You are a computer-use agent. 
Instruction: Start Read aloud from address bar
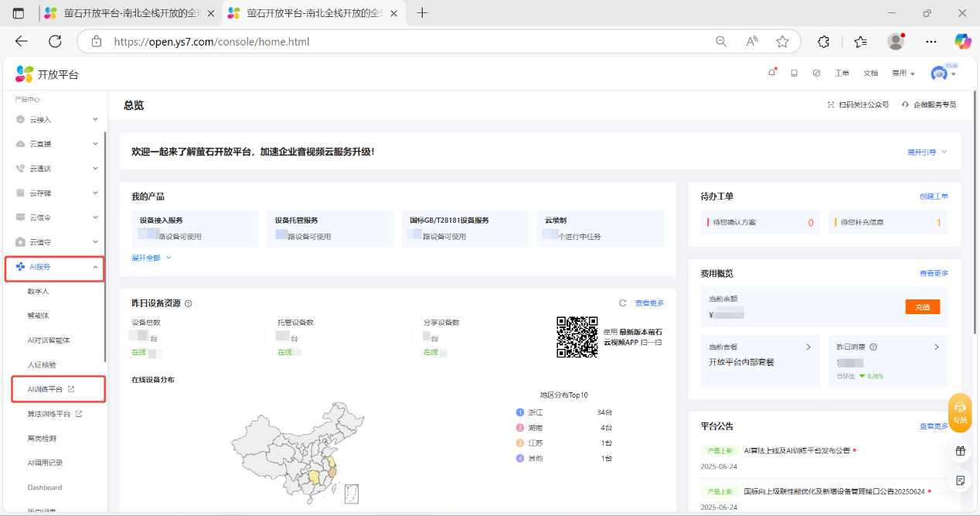[752, 42]
